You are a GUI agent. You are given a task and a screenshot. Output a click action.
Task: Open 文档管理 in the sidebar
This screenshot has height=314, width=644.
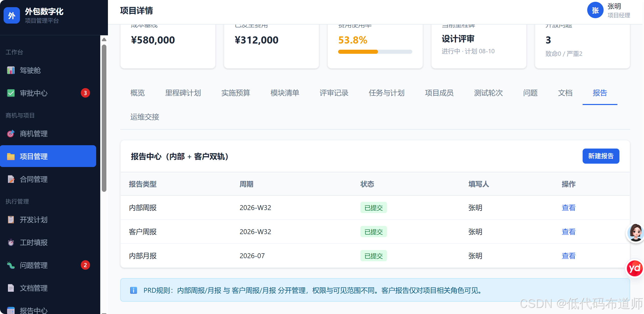click(48, 288)
